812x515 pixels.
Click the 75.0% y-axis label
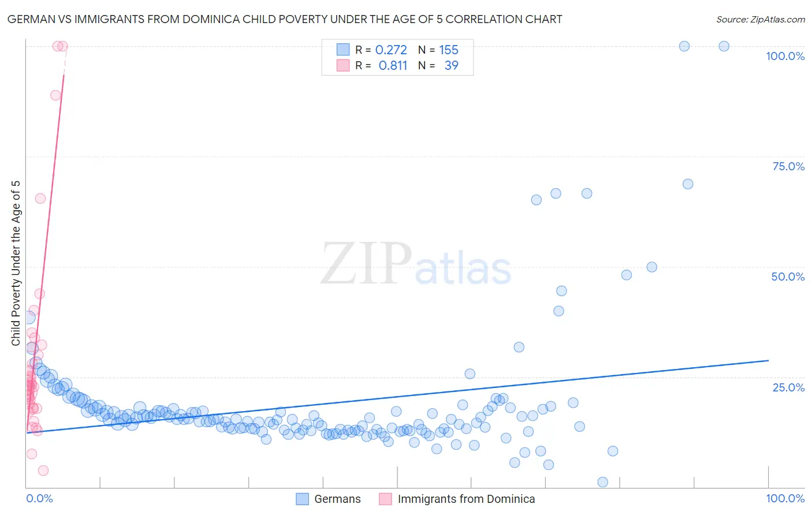788,166
